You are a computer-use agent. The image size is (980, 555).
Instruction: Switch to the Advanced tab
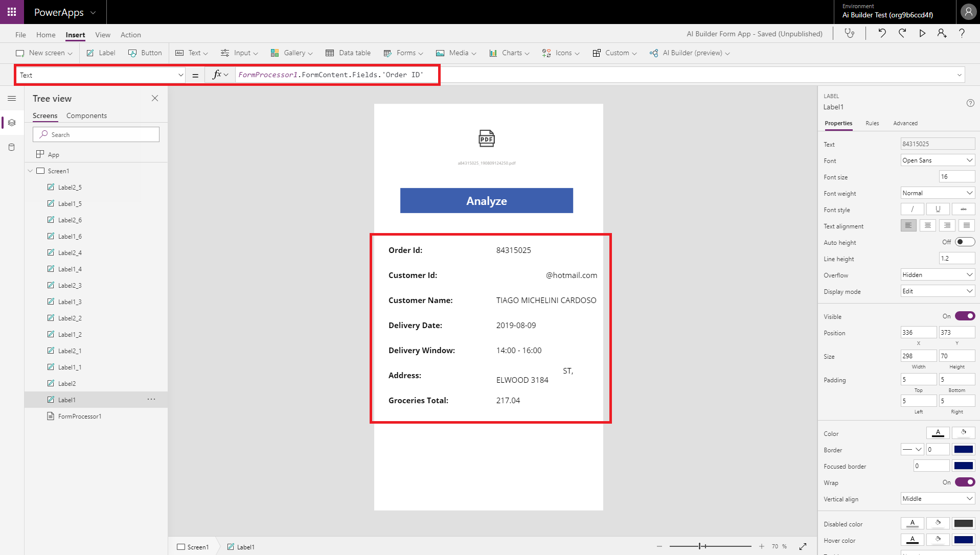(x=905, y=123)
